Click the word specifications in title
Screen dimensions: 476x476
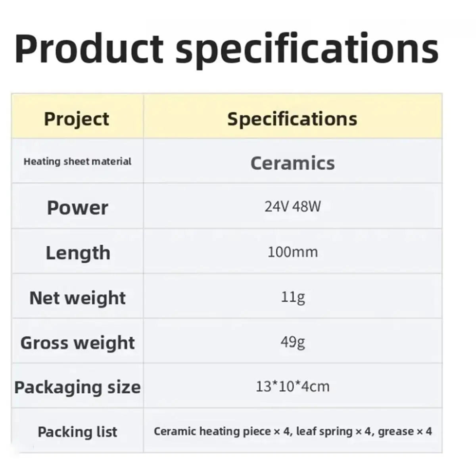[307, 50]
